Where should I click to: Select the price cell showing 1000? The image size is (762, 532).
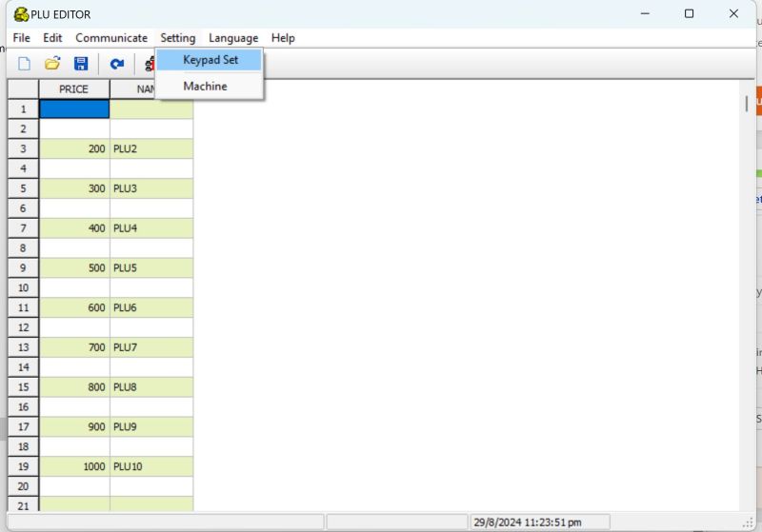pyautogui.click(x=74, y=467)
